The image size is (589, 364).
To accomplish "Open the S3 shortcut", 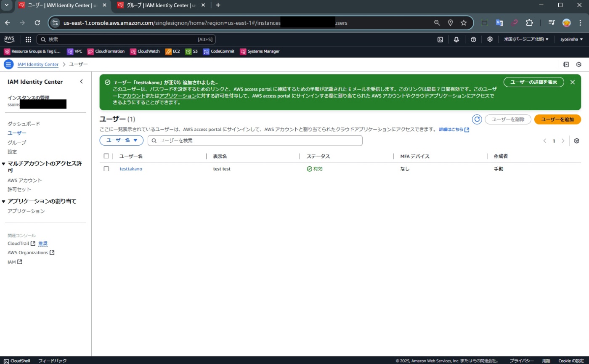I will click(191, 51).
